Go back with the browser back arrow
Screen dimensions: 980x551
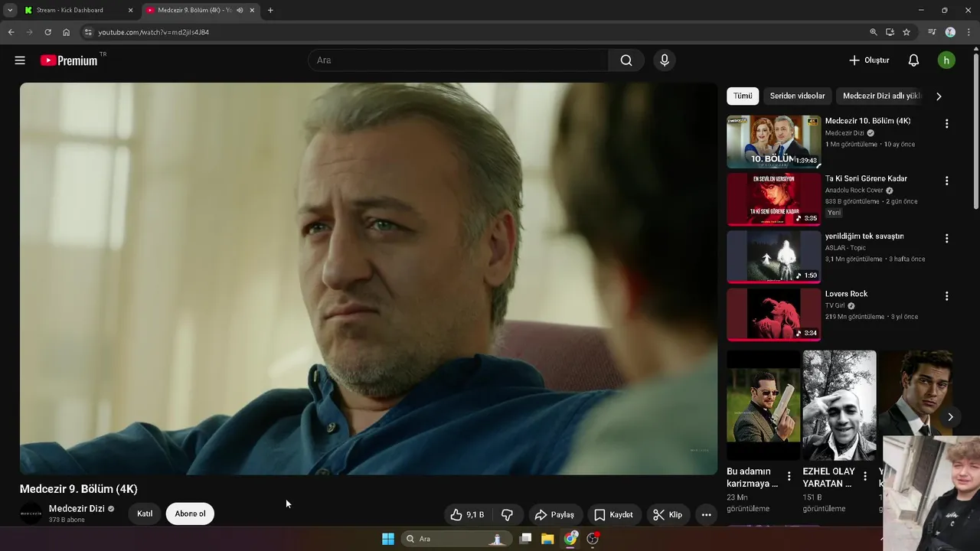point(11,32)
